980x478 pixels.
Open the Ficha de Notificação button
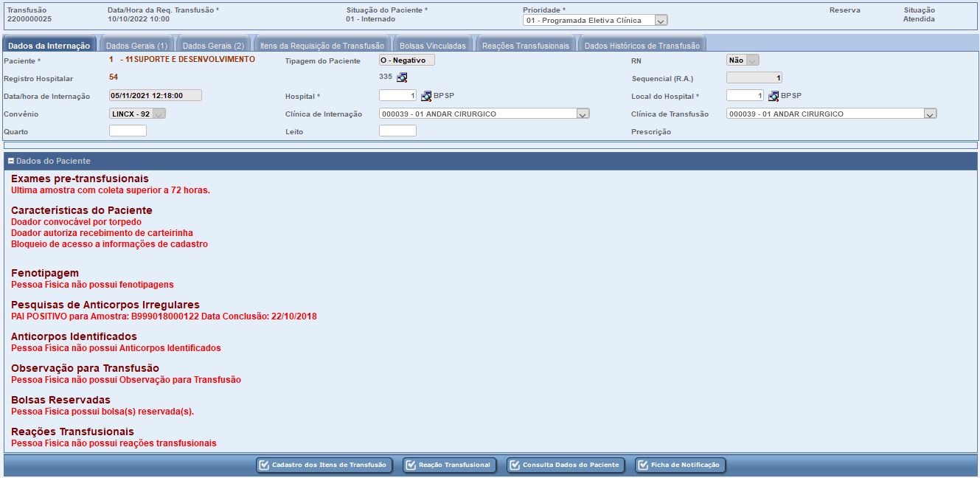coord(680,465)
